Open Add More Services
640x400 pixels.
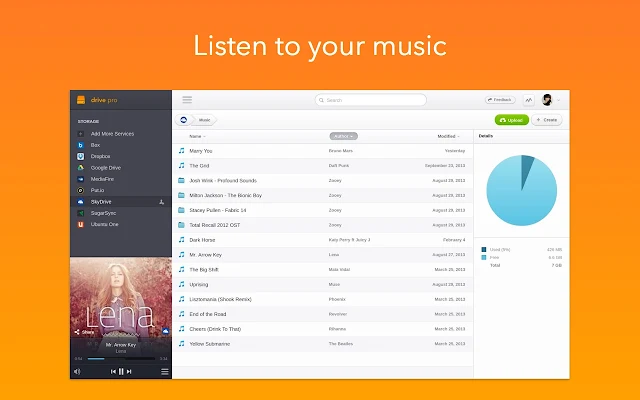tap(112, 134)
